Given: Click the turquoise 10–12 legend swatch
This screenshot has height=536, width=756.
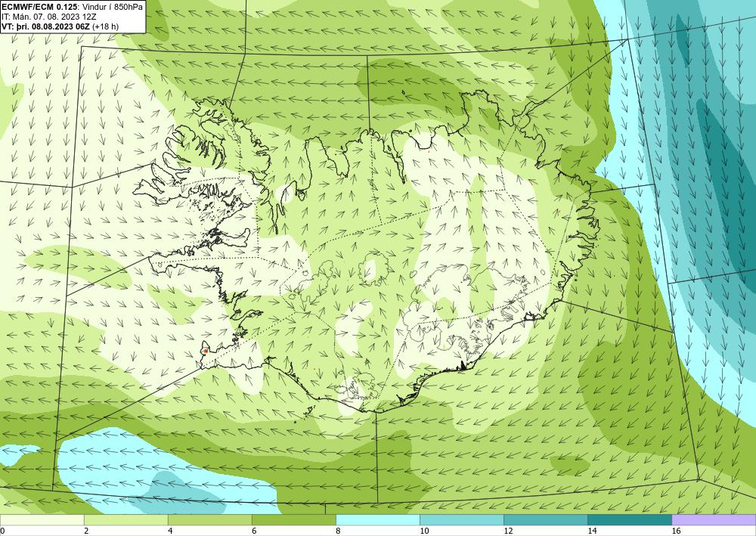Looking at the screenshot, I should (461, 520).
